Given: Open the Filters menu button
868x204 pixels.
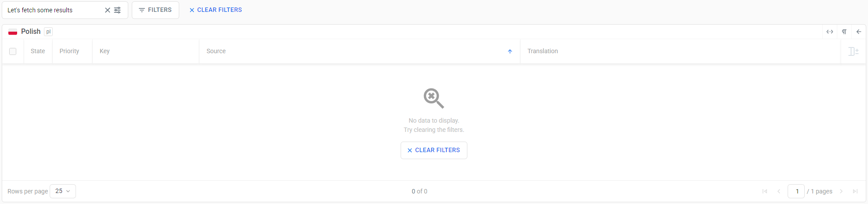Looking at the screenshot, I should [x=156, y=10].
